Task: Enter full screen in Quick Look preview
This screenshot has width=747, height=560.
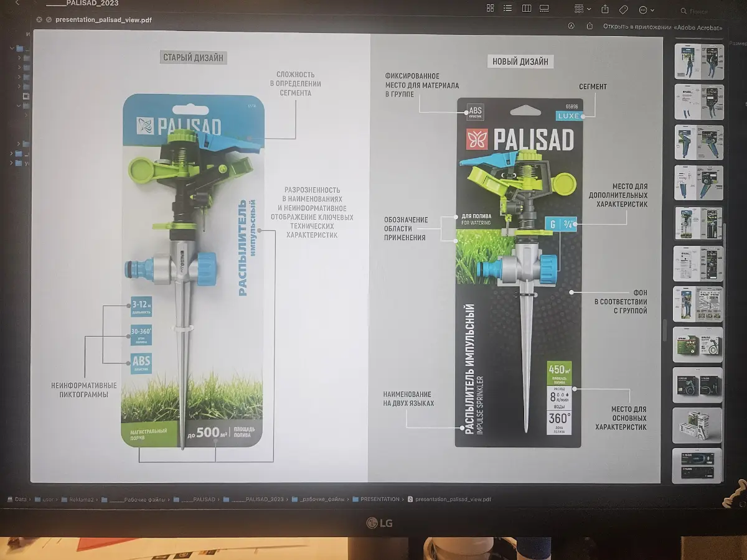Action: point(49,20)
